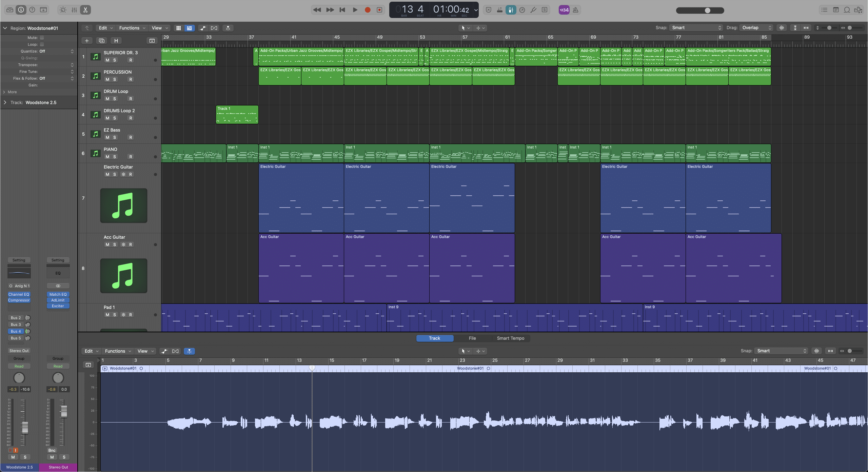Drag the master volume slider in menu bar

(x=707, y=11)
